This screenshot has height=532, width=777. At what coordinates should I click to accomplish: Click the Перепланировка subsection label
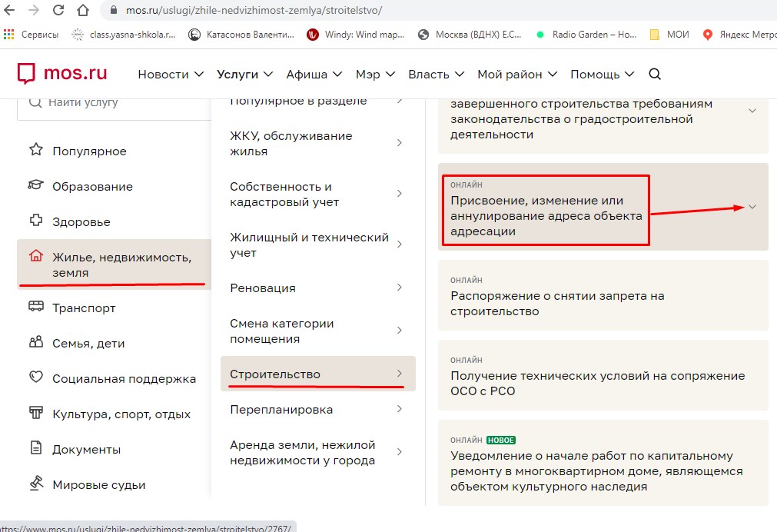pos(281,410)
